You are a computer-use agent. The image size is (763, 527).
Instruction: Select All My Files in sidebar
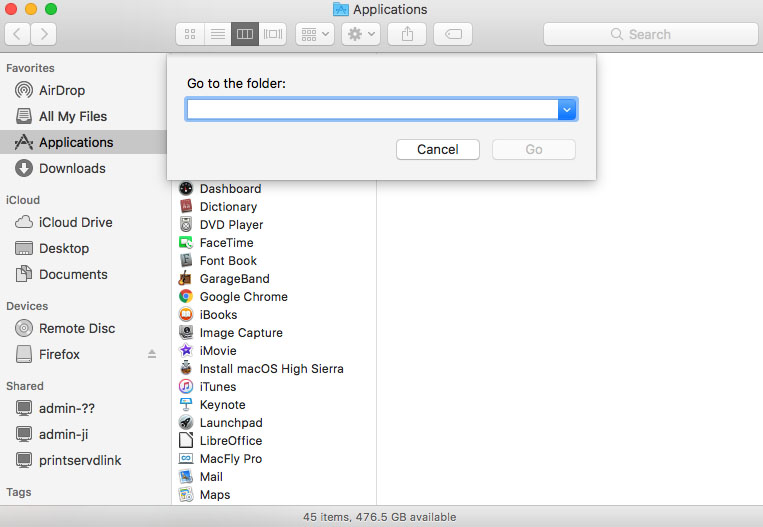(73, 116)
